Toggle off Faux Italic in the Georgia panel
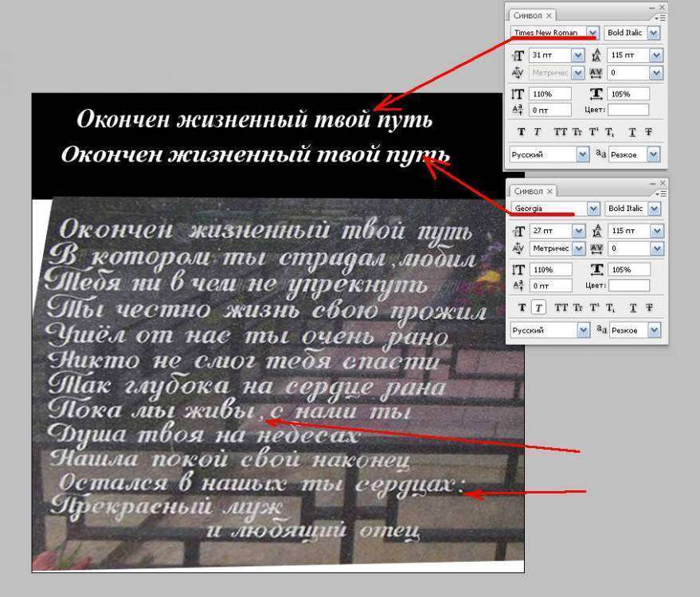Image resolution: width=700 pixels, height=597 pixels. tap(538, 307)
